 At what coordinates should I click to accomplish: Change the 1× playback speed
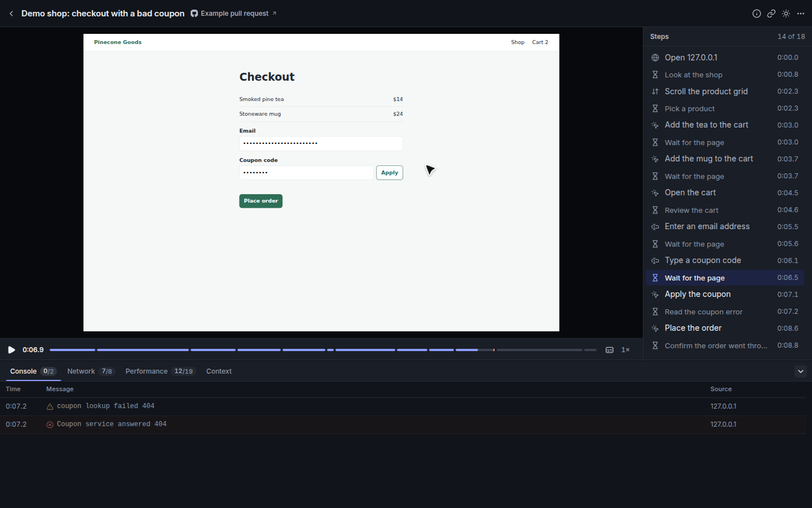(625, 350)
